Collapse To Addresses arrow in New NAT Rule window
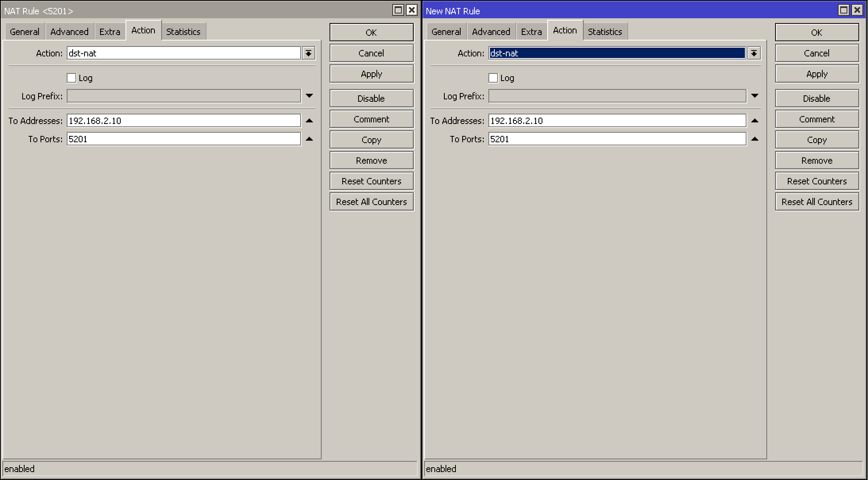Viewport: 868px width, 480px height. pos(755,120)
